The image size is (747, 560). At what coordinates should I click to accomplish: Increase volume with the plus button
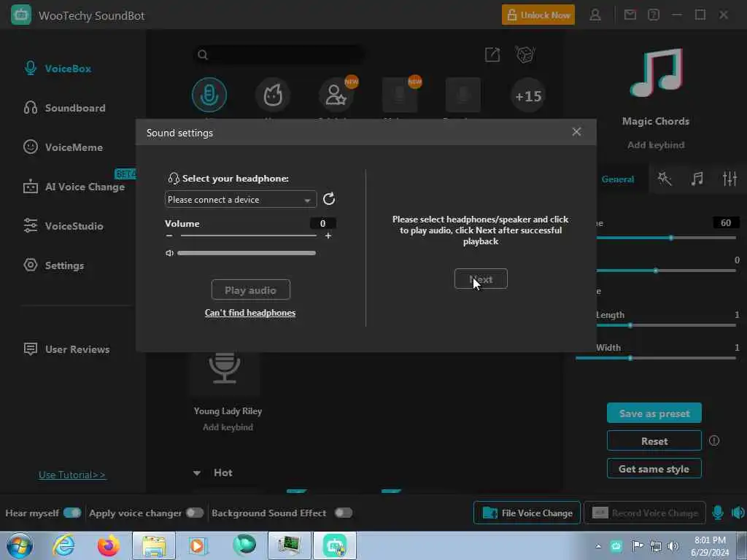328,236
